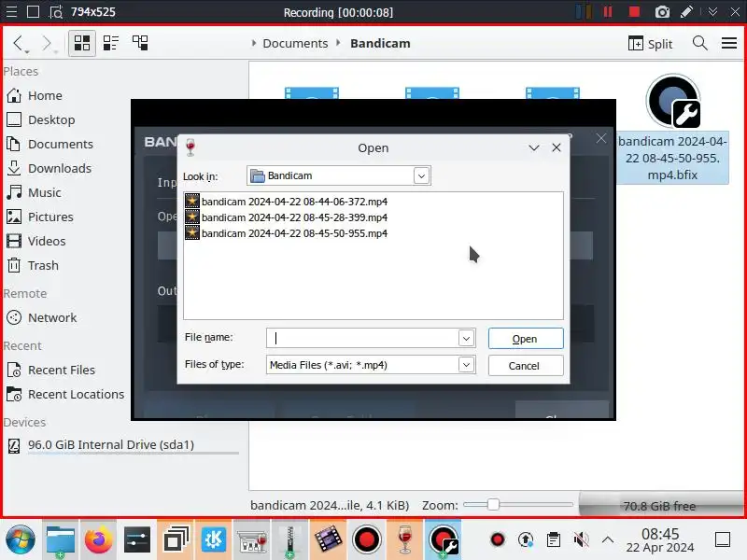Open system settings taskbar icon

pyautogui.click(x=136, y=540)
